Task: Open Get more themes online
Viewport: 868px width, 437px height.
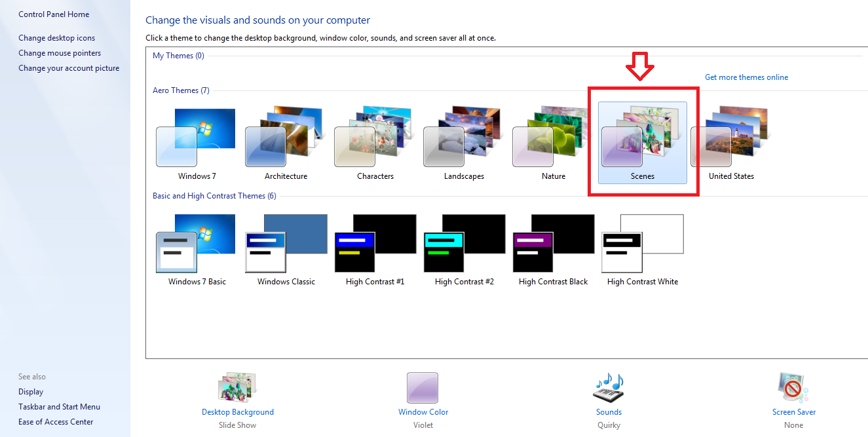Action: (x=746, y=77)
